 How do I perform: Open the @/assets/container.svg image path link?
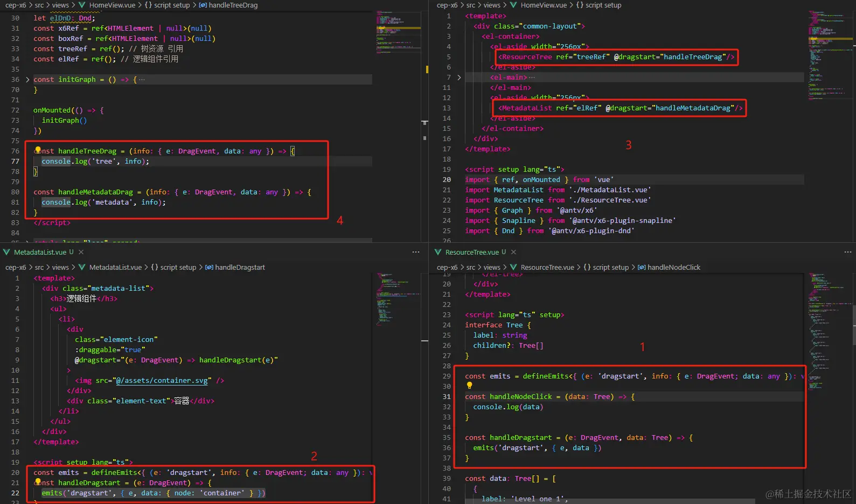162,381
